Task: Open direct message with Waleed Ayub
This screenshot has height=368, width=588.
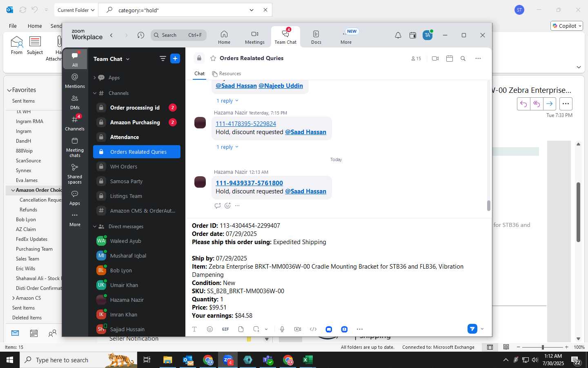Action: pyautogui.click(x=137, y=241)
